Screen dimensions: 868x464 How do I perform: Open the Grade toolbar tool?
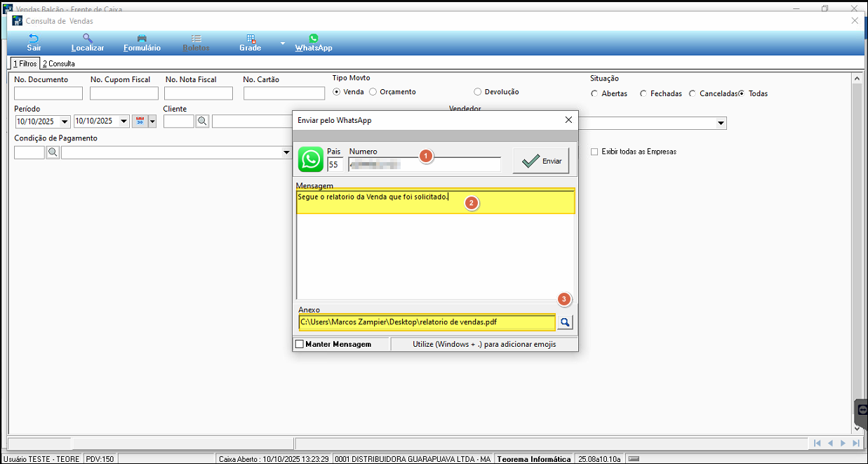point(251,43)
